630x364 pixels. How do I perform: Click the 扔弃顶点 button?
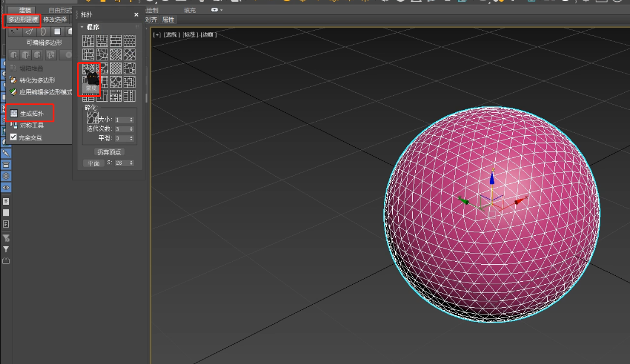pos(109,152)
